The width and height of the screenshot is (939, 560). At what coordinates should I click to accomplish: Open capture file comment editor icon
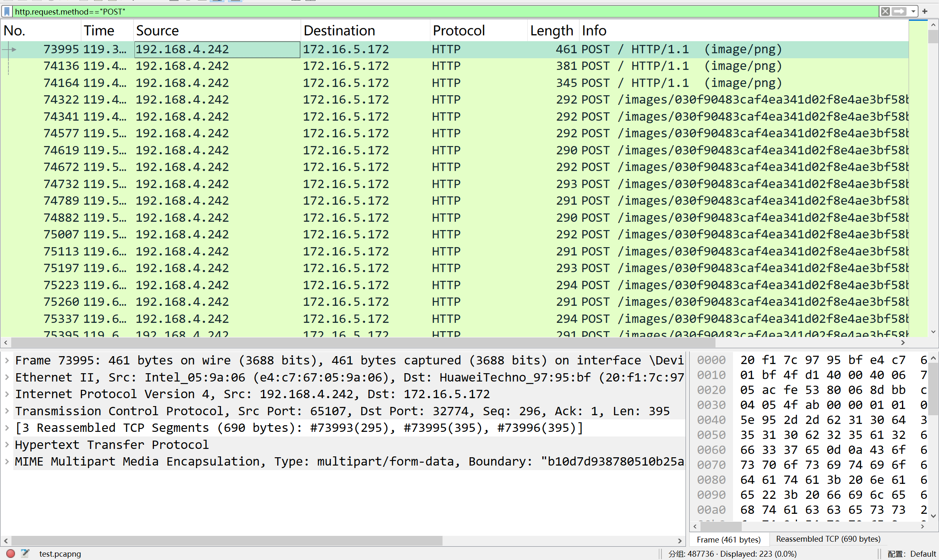click(25, 553)
